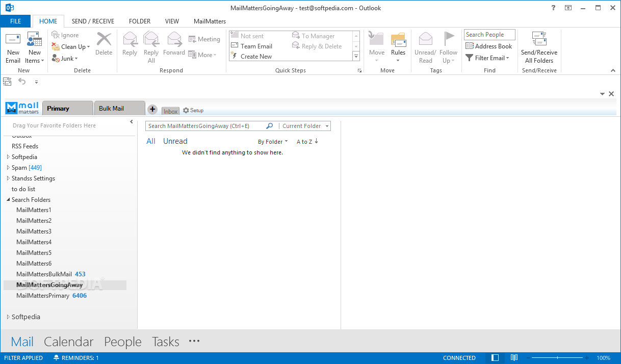Open By Folder arrangement menu
This screenshot has height=364, width=621.
tap(273, 142)
